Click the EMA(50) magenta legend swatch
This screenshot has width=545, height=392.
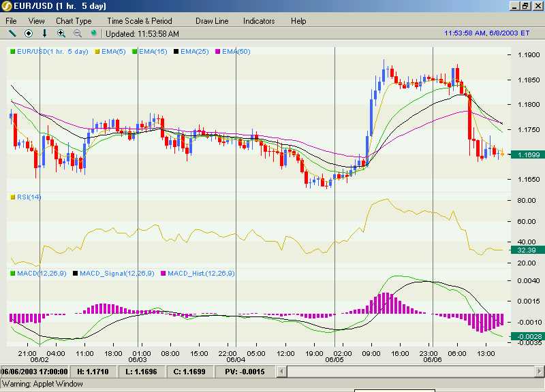218,52
